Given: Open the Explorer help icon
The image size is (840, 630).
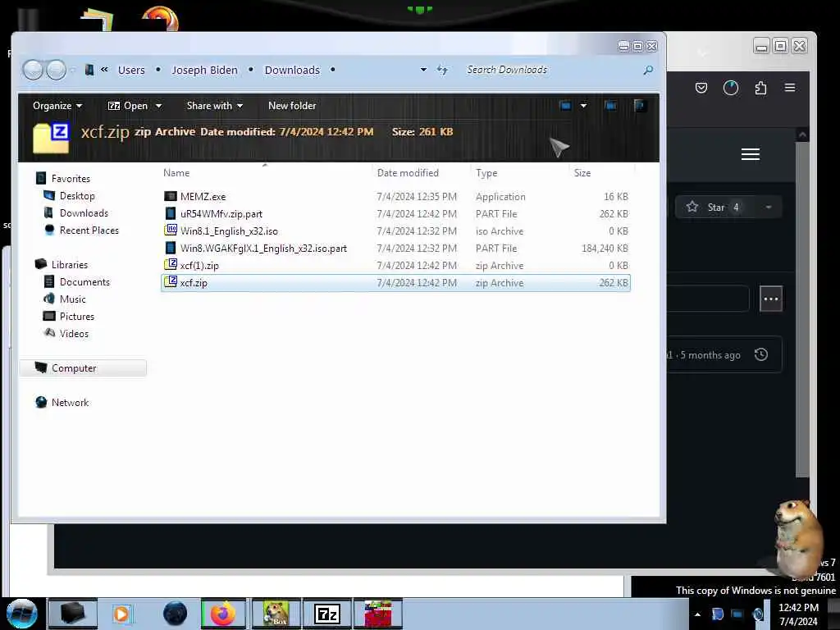Looking at the screenshot, I should tap(639, 106).
